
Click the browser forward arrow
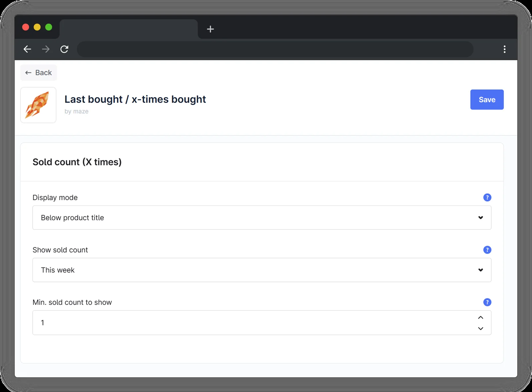click(x=46, y=49)
